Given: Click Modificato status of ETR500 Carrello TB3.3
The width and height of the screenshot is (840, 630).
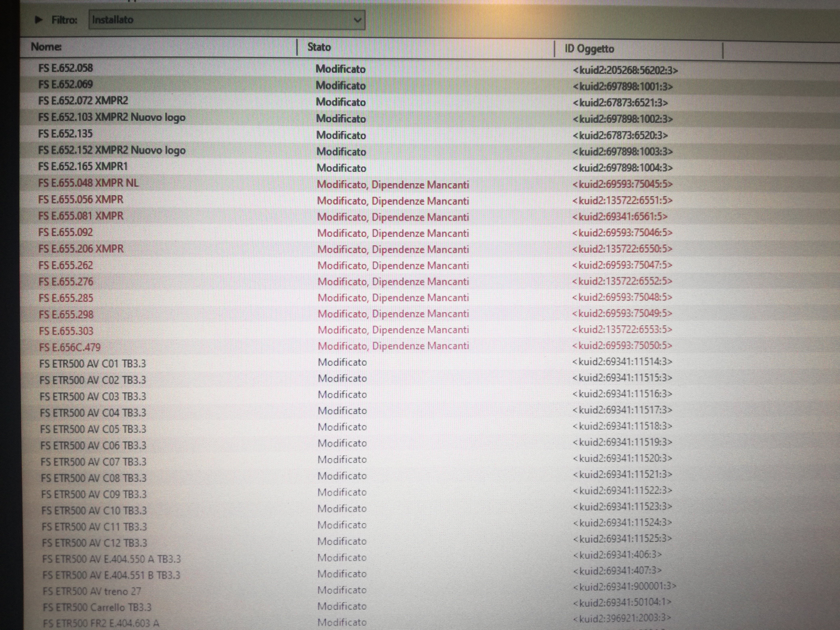Looking at the screenshot, I should tap(342, 606).
